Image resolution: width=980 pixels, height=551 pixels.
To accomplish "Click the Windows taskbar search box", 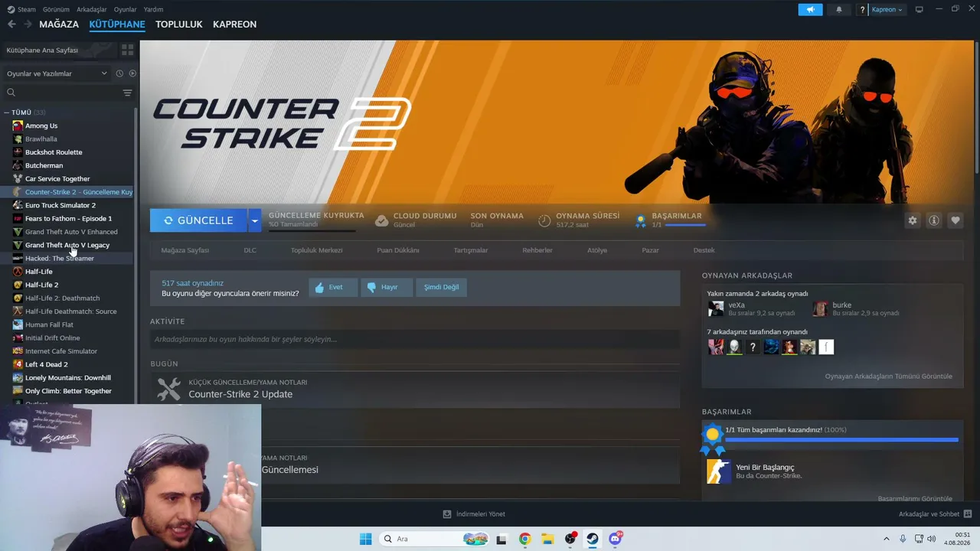I will [433, 539].
